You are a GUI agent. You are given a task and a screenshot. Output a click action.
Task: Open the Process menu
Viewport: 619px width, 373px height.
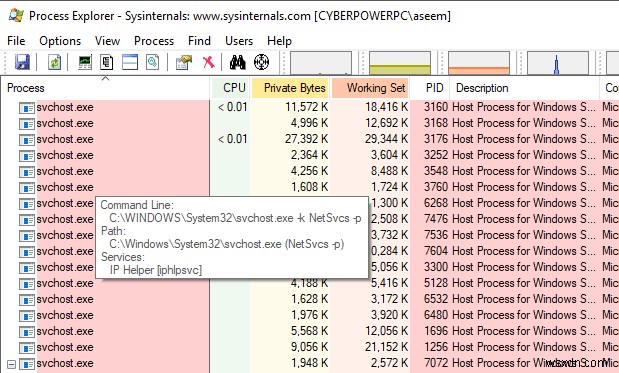click(154, 41)
